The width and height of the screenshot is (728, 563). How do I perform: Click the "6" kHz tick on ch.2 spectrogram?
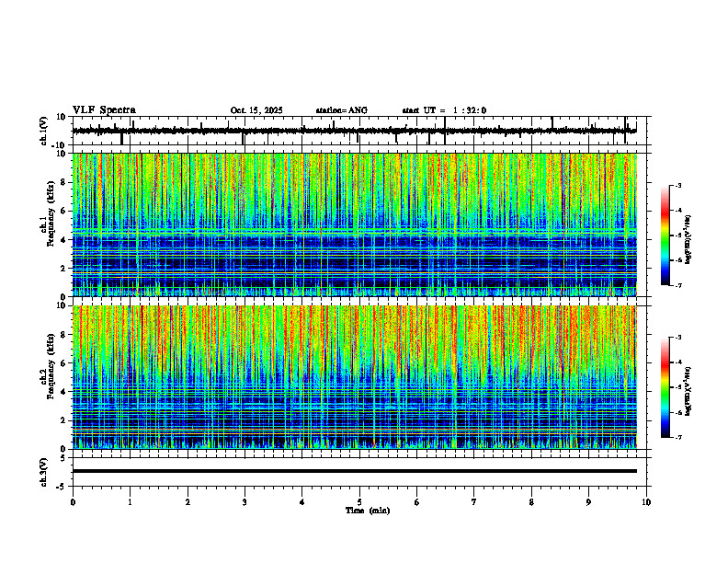coord(63,362)
